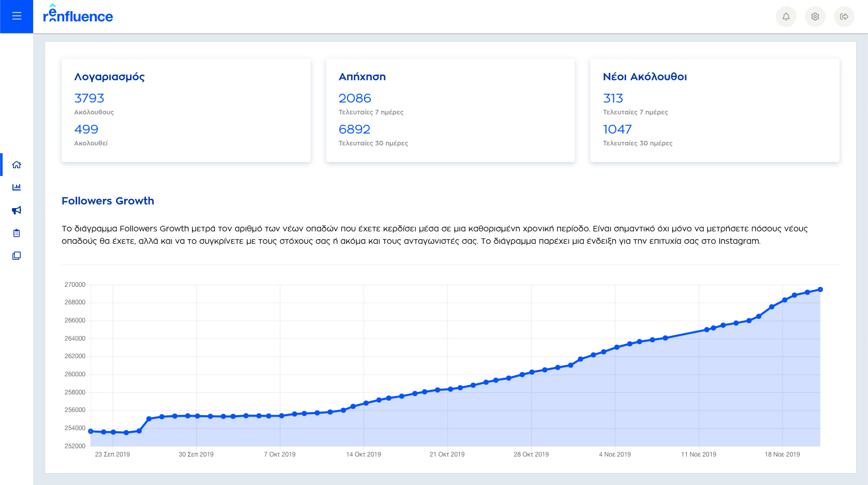Open notifications bell
Image resolution: width=868 pixels, height=485 pixels.
[x=786, y=17]
